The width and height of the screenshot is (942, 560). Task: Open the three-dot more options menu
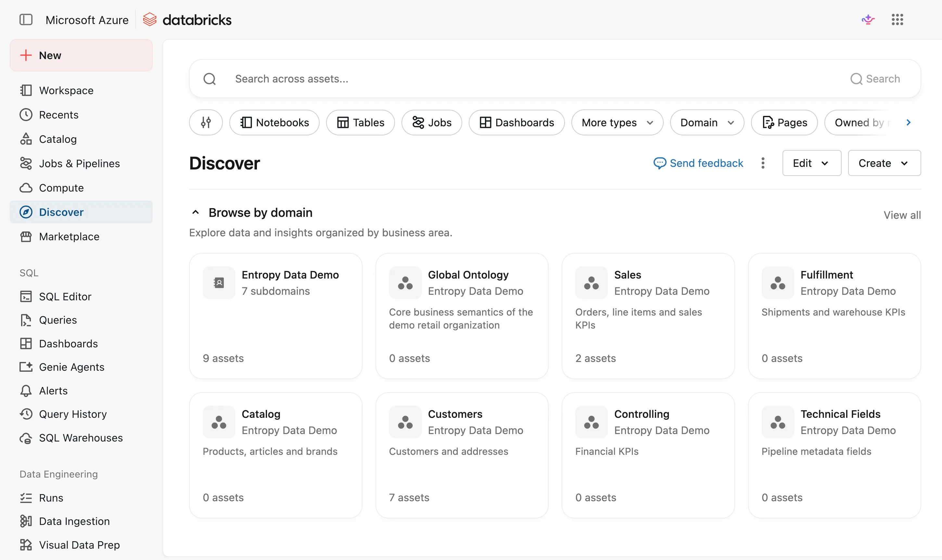click(763, 163)
